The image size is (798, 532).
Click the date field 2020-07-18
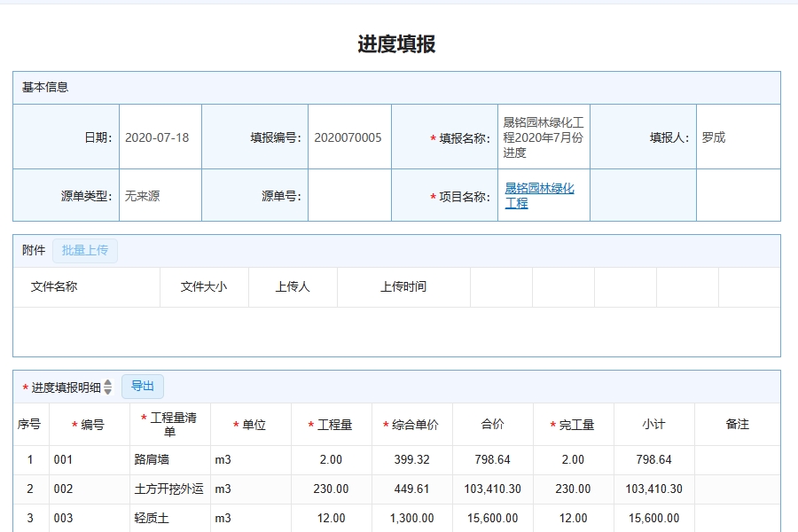click(x=160, y=137)
